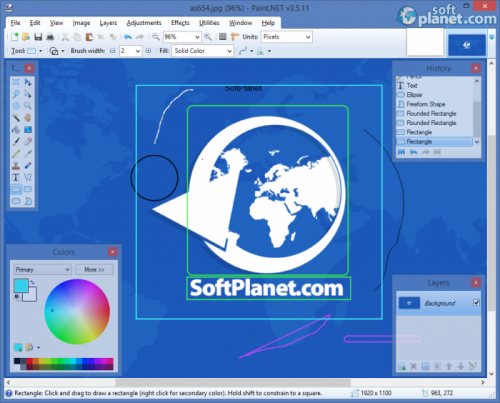Open the Image menu

pos(81,23)
